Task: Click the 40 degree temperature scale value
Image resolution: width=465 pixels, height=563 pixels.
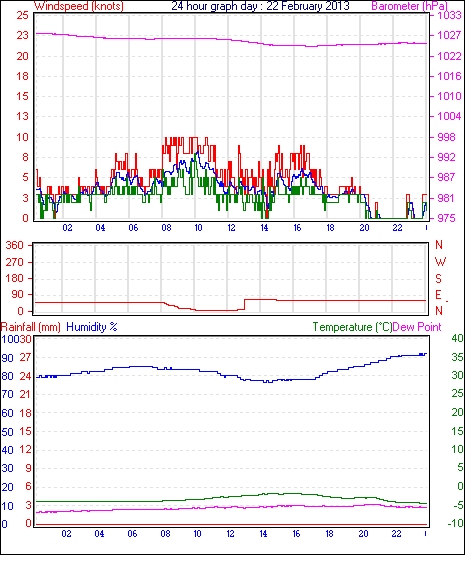Action: [x=457, y=338]
